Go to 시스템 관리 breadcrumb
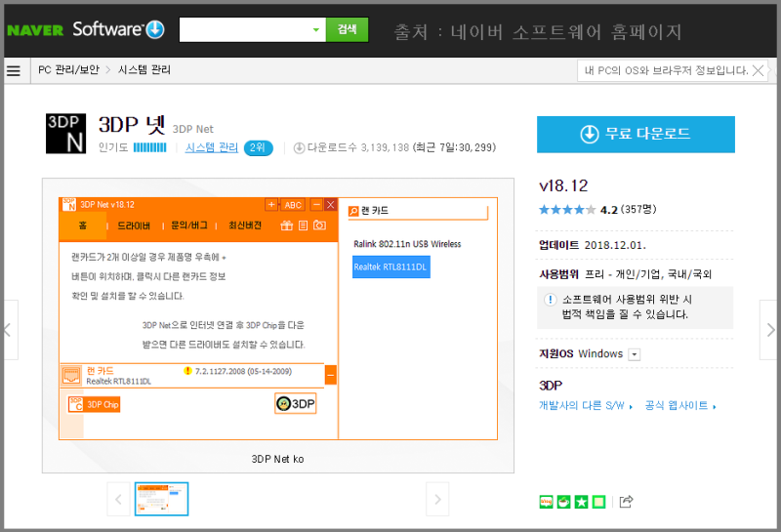This screenshot has width=781, height=532. (144, 70)
